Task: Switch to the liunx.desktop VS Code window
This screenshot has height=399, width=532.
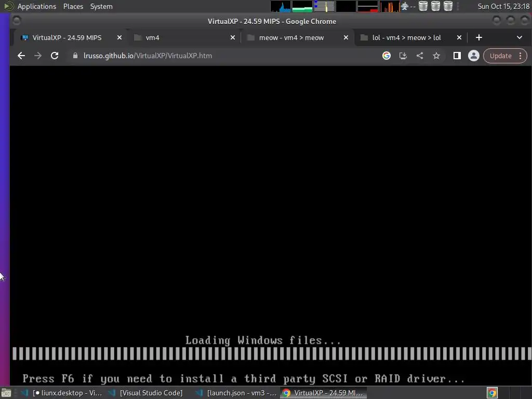Action: tap(61, 393)
